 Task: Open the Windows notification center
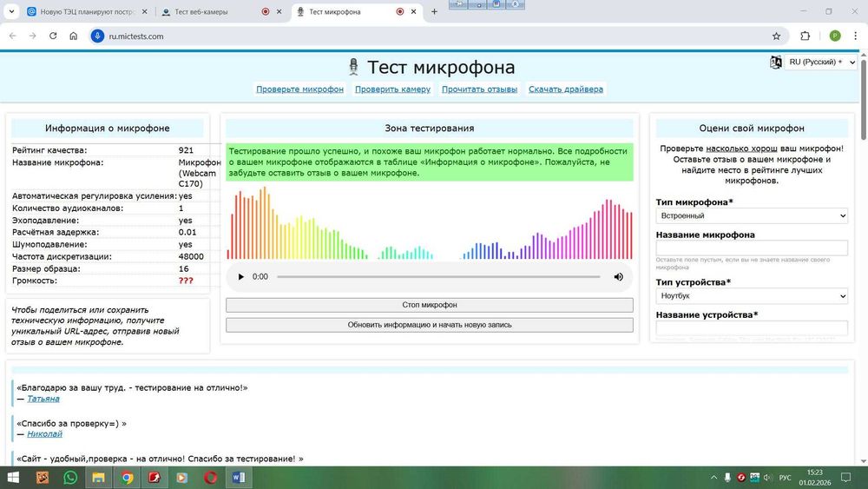coord(845,478)
